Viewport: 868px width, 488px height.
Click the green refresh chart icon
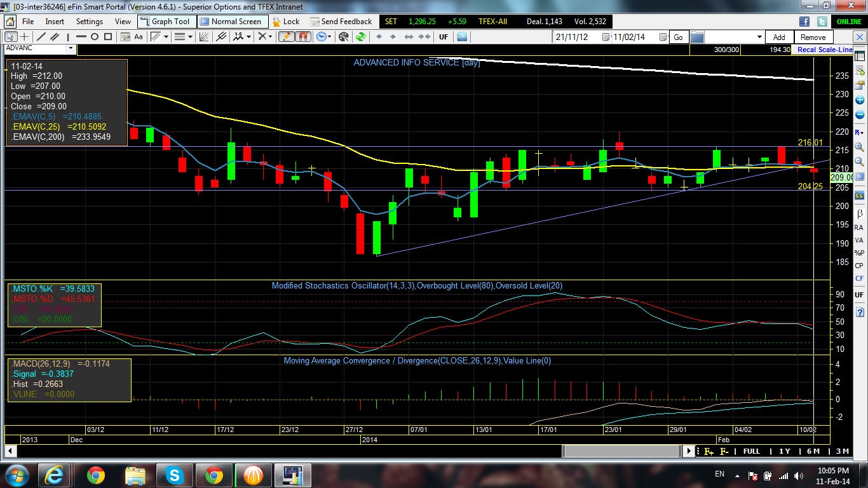tap(360, 37)
